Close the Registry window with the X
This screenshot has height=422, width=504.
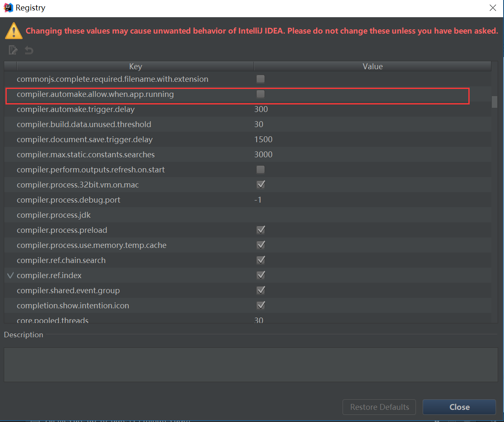[493, 8]
